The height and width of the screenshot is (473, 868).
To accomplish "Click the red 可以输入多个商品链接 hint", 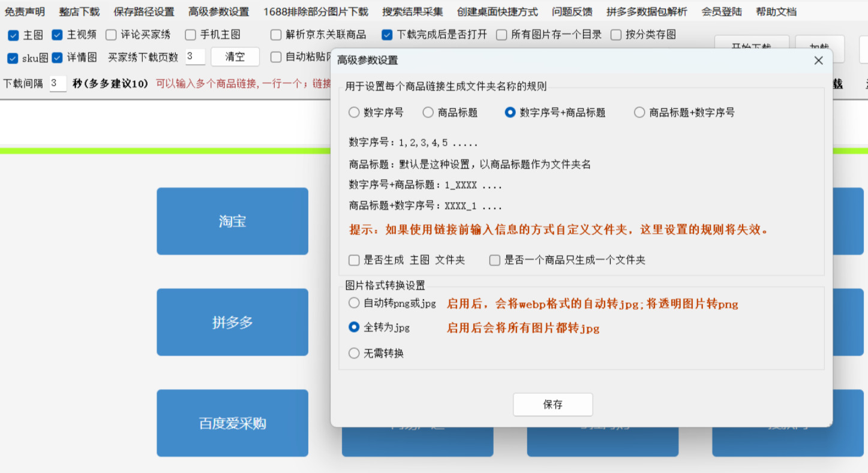I will click(x=244, y=83).
